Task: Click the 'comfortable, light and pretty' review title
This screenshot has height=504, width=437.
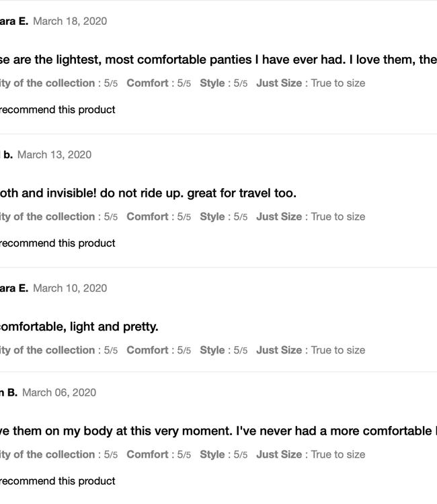Action: (x=79, y=327)
